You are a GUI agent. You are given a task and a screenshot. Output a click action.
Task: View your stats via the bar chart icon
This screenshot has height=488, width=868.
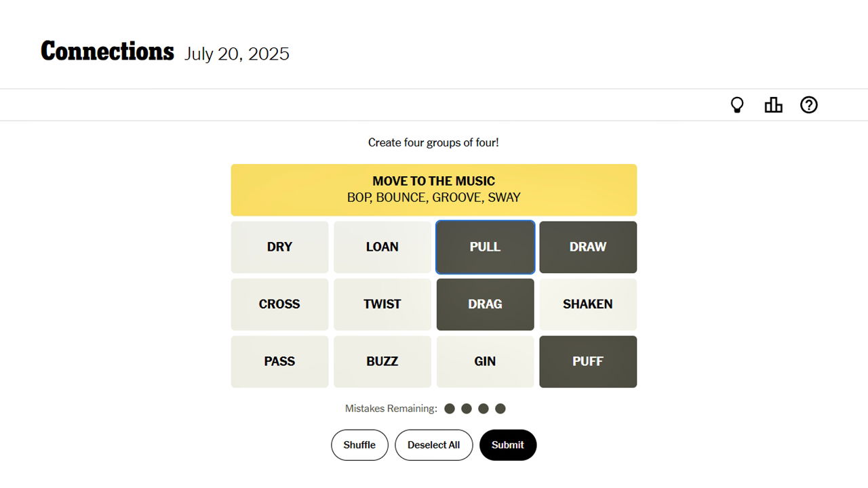(x=773, y=105)
